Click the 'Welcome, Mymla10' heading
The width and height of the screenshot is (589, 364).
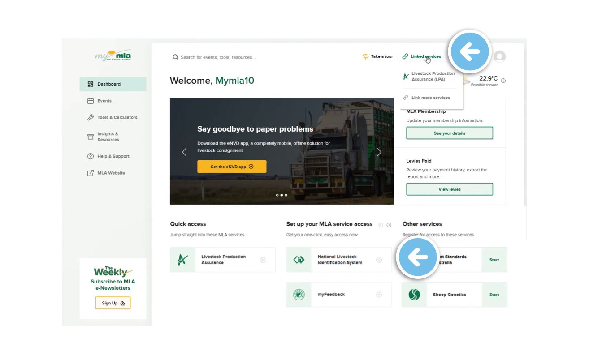pyautogui.click(x=212, y=81)
